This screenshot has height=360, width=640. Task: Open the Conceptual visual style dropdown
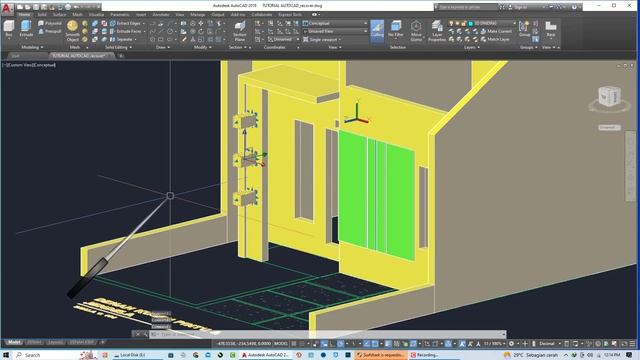[x=335, y=24]
